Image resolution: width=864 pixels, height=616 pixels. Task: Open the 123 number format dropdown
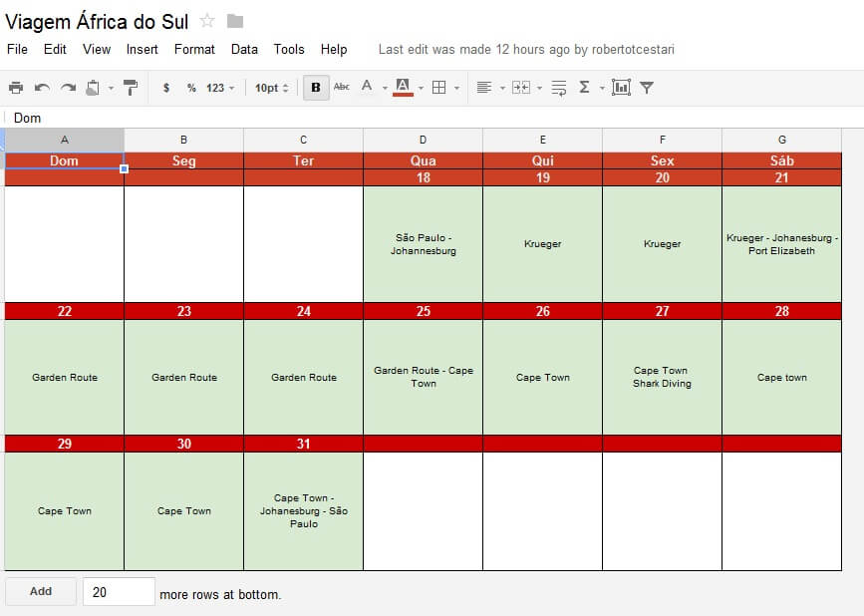pos(220,88)
